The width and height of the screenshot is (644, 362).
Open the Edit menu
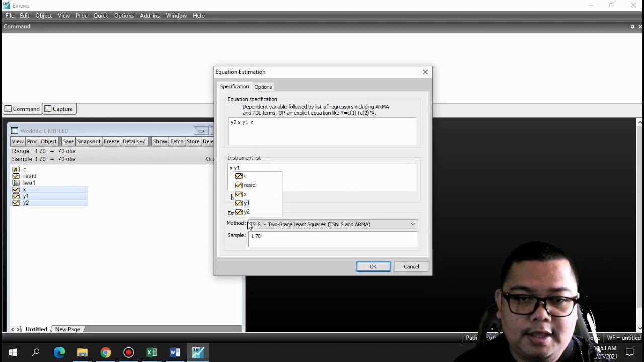point(25,16)
